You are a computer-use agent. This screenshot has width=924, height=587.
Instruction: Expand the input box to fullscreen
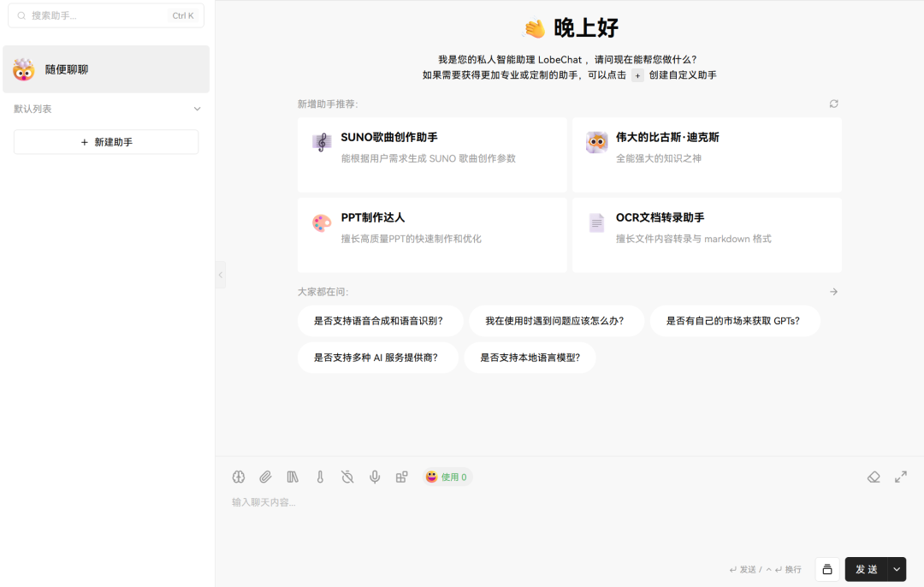(901, 477)
